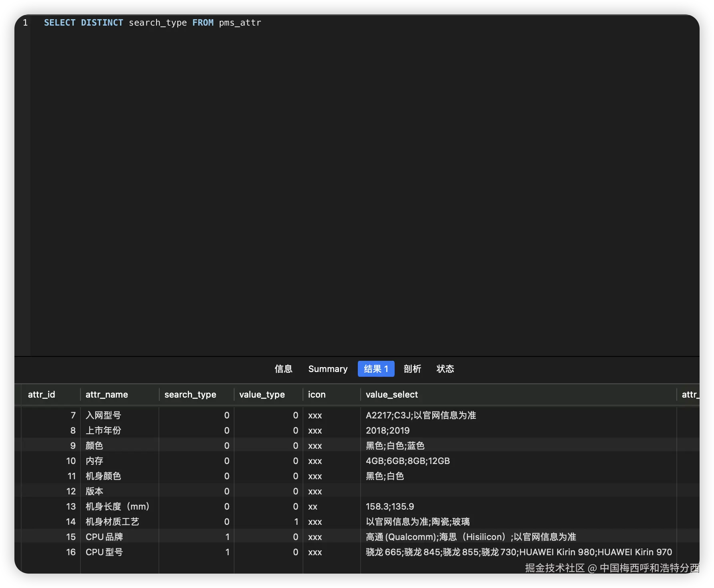Viewport: 714px width, 588px height.
Task: Select search_type value 1 for CPU 品牌
Action: (197, 537)
